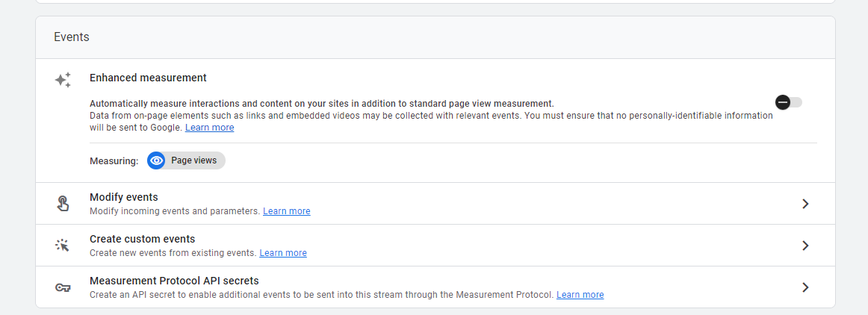
Task: Click the Measurement Protocol key icon
Action: [x=63, y=287]
